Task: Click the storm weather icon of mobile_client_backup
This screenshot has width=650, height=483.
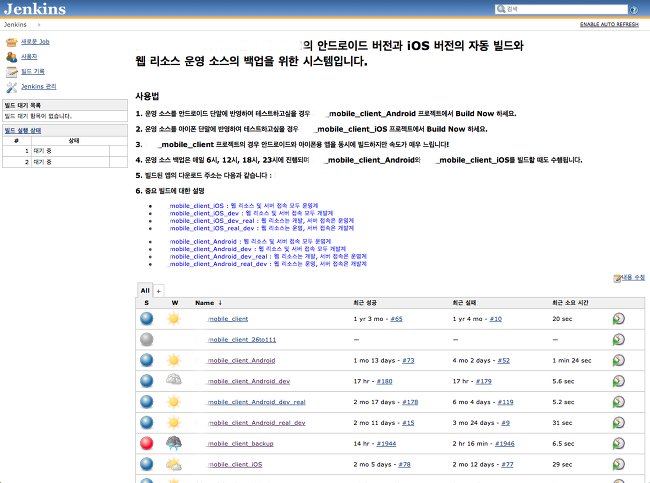Action: pos(174,443)
